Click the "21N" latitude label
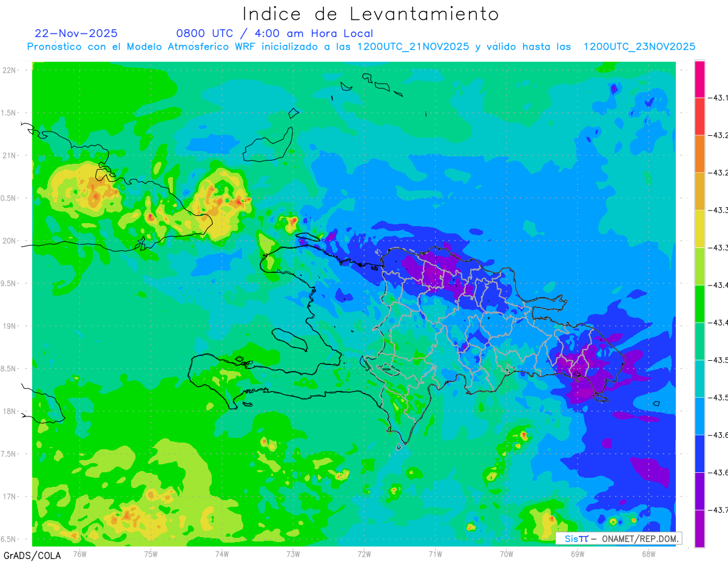 click(x=10, y=155)
